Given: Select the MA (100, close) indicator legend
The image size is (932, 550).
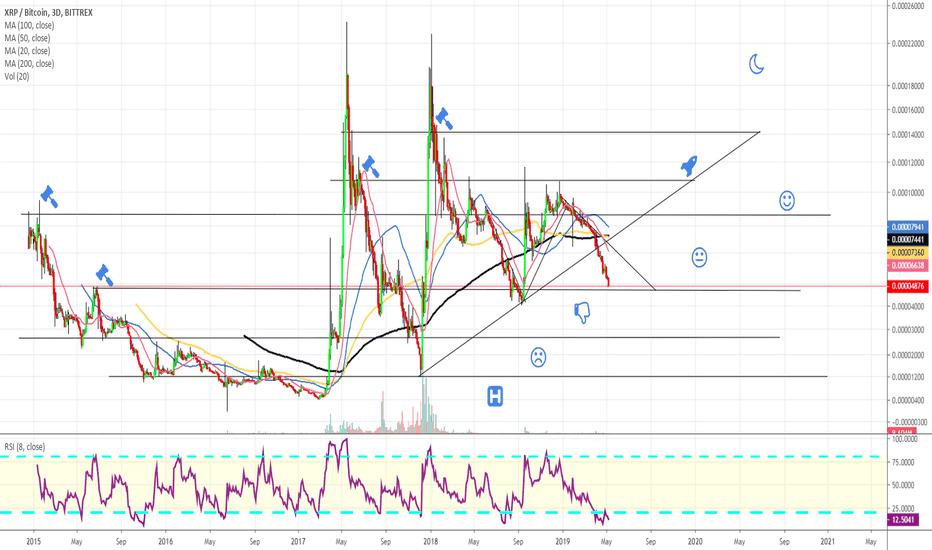Looking at the screenshot, I should point(29,26).
